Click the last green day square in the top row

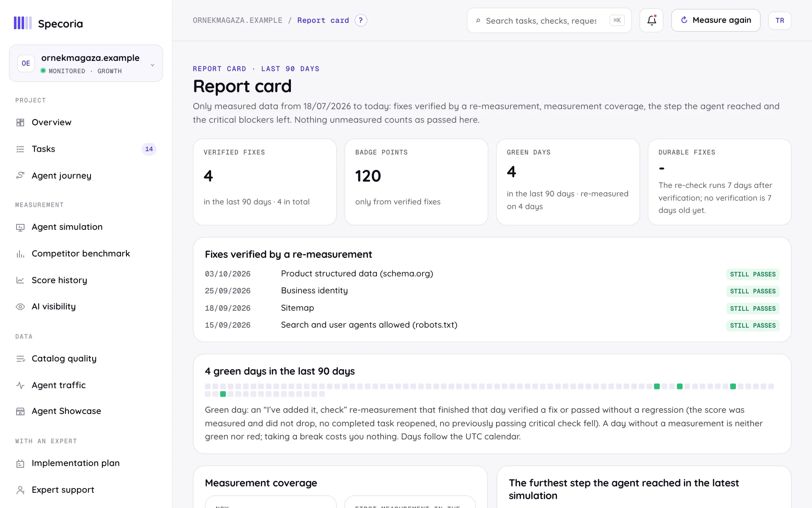pyautogui.click(x=733, y=387)
